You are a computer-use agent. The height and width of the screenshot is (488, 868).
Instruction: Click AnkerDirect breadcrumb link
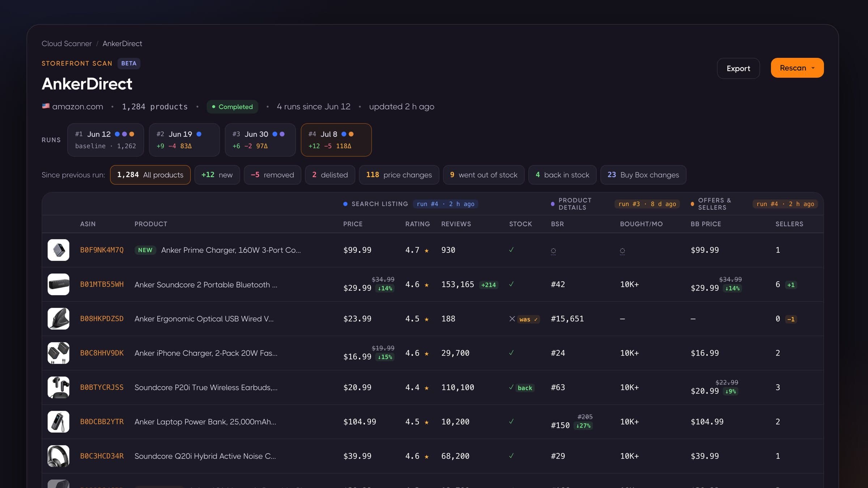click(122, 43)
